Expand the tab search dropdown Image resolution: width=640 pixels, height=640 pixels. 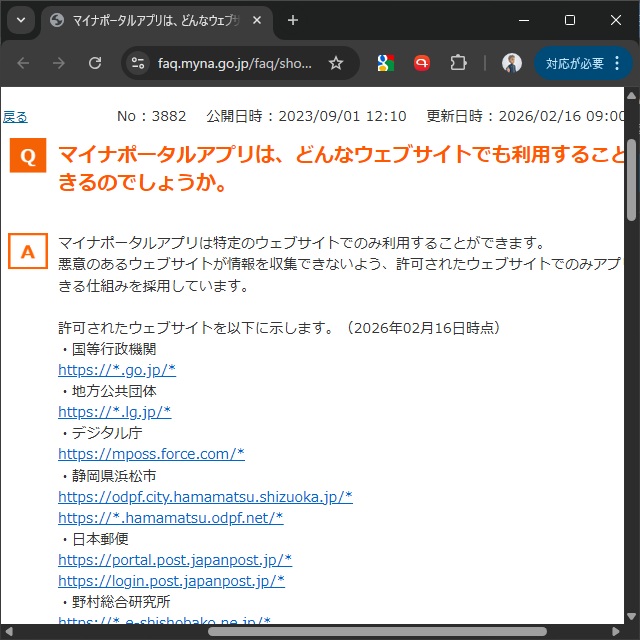click(x=19, y=20)
